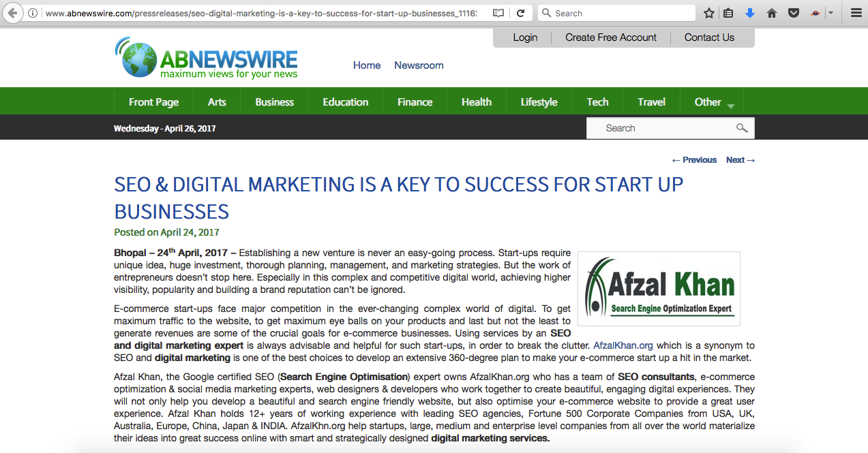
Task: Click the browser back arrow button
Action: 12,13
